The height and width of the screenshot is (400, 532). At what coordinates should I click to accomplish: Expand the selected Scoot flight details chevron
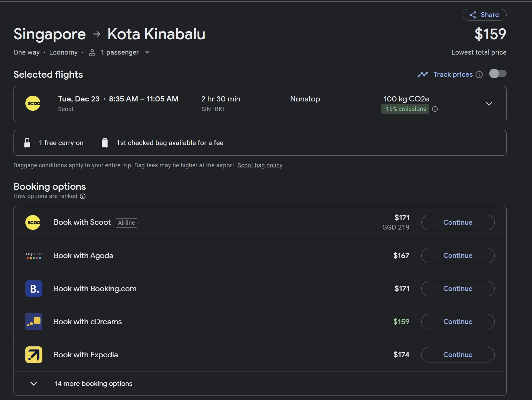[x=489, y=104]
